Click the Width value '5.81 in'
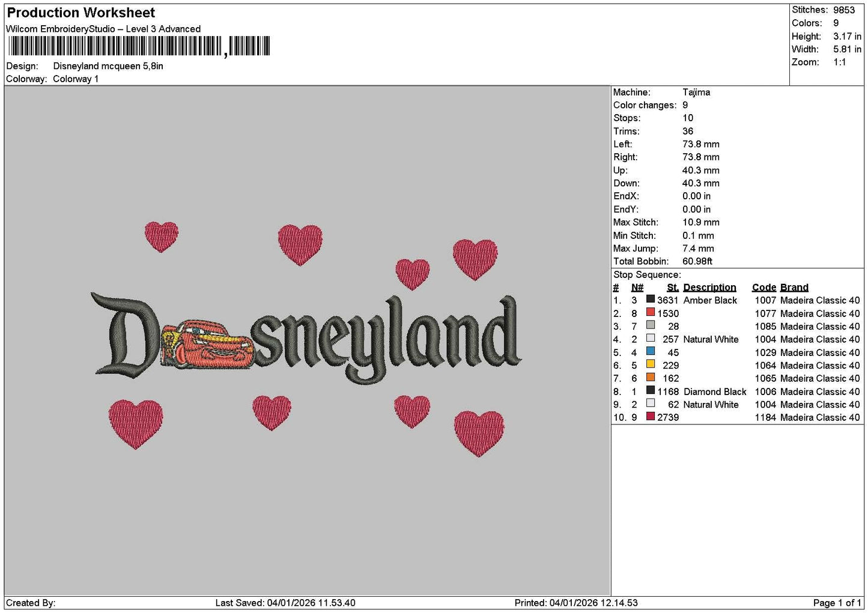 (x=847, y=49)
